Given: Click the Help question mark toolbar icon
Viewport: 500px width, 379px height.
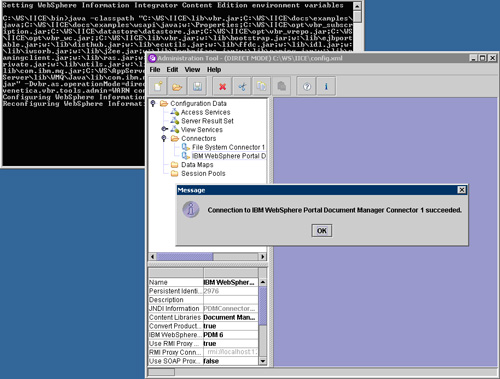Looking at the screenshot, I should 307,86.
